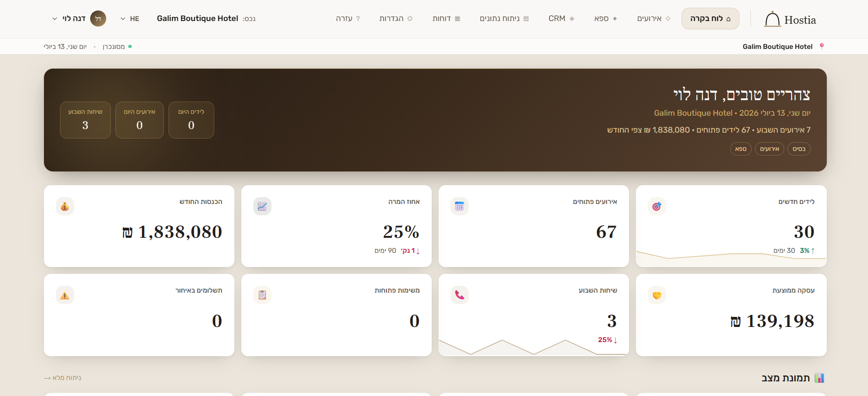Click the question mark icon beside עזרה
Image resolution: width=868 pixels, height=396 pixels.
(x=358, y=19)
